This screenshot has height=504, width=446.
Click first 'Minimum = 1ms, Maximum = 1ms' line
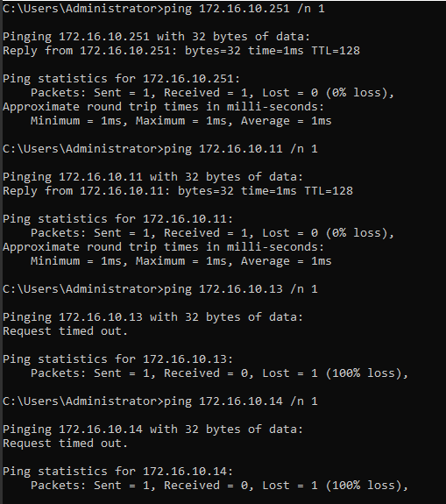181,121
